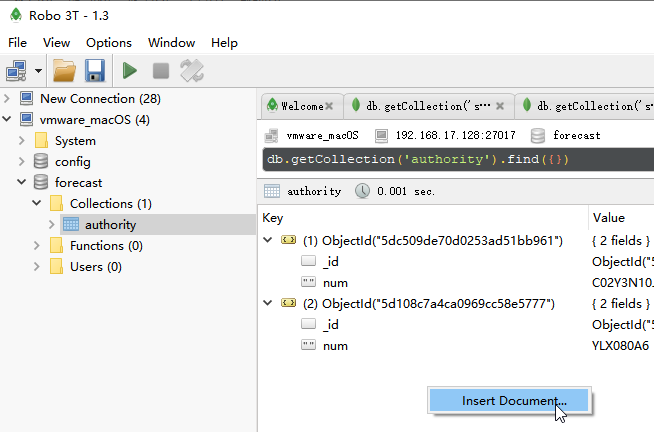
Task: Open the Help menu
Action: tap(224, 43)
